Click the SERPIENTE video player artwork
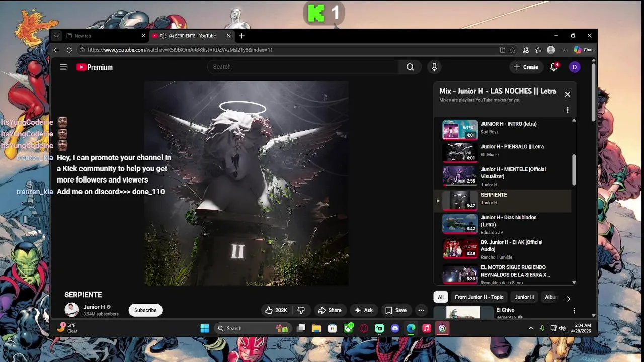This screenshot has height=362, width=644. click(247, 183)
